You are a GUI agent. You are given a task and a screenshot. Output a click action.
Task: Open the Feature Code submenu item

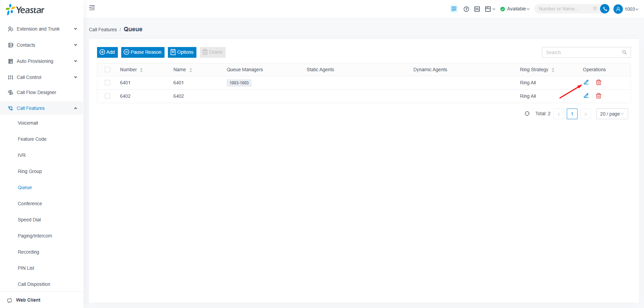coord(32,139)
